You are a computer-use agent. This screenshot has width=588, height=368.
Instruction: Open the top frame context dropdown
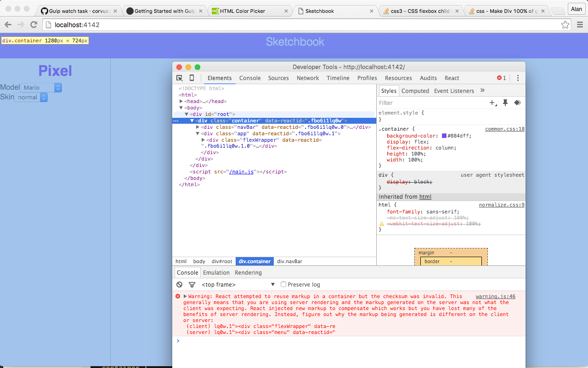pos(238,285)
